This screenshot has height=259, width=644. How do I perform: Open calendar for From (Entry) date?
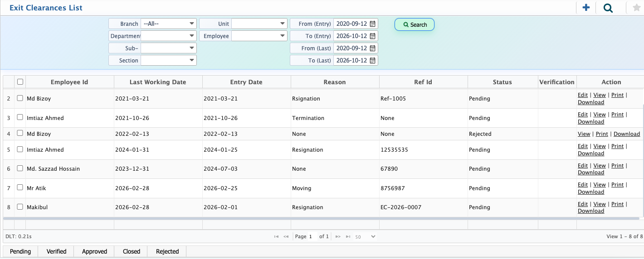coord(373,24)
